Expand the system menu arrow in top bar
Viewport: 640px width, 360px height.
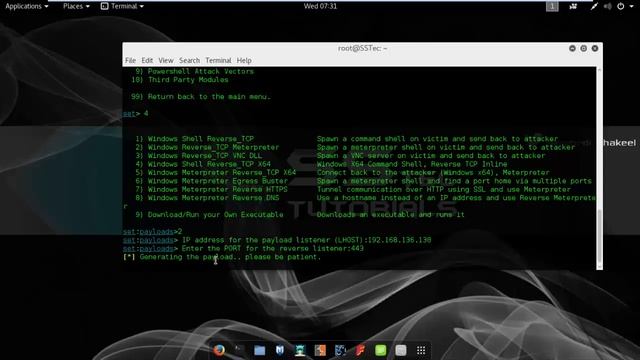[x=631, y=6]
